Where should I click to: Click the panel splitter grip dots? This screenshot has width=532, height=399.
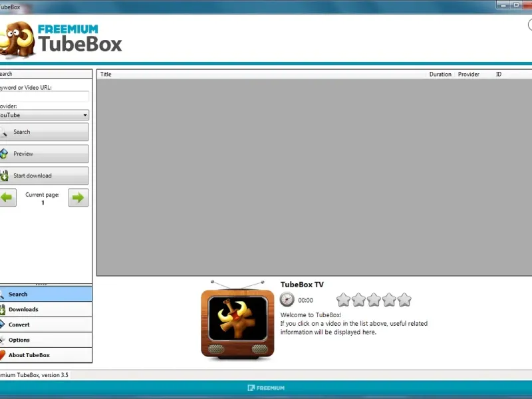pyautogui.click(x=41, y=285)
